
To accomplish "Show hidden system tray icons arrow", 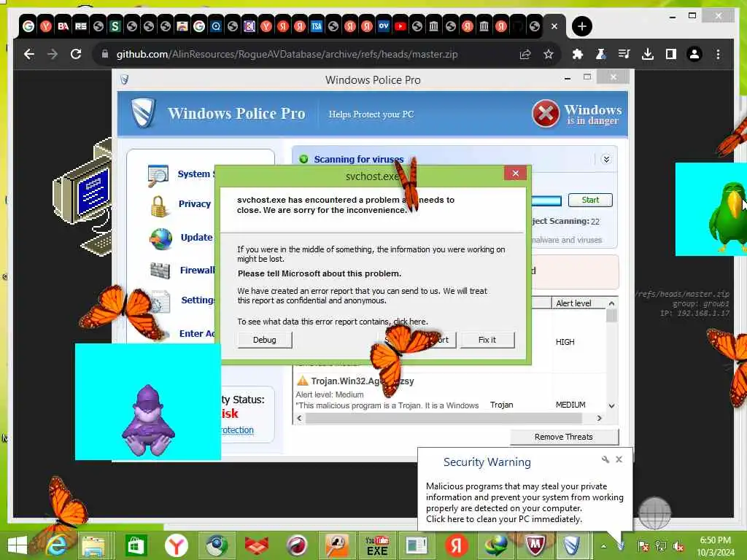I will pyautogui.click(x=603, y=546).
